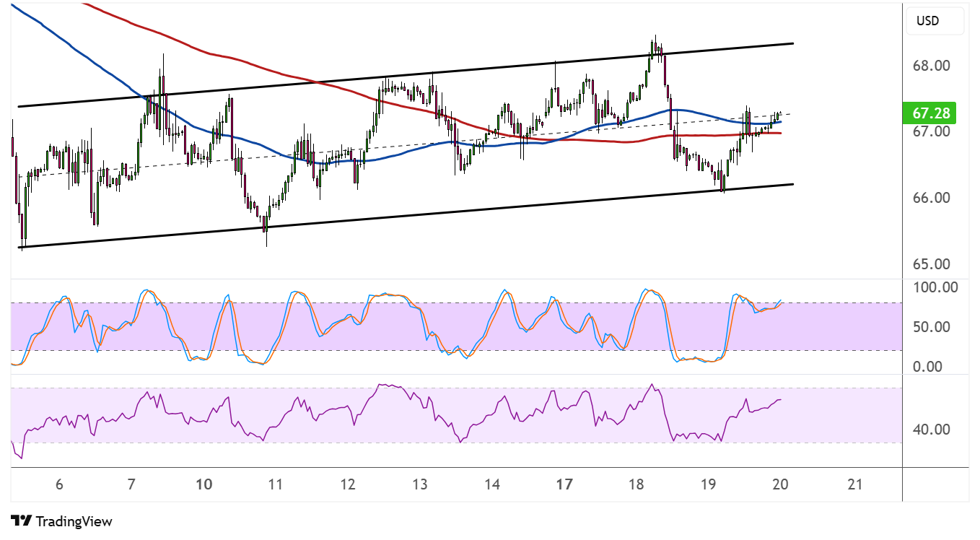Click the USD currency button

point(935,21)
